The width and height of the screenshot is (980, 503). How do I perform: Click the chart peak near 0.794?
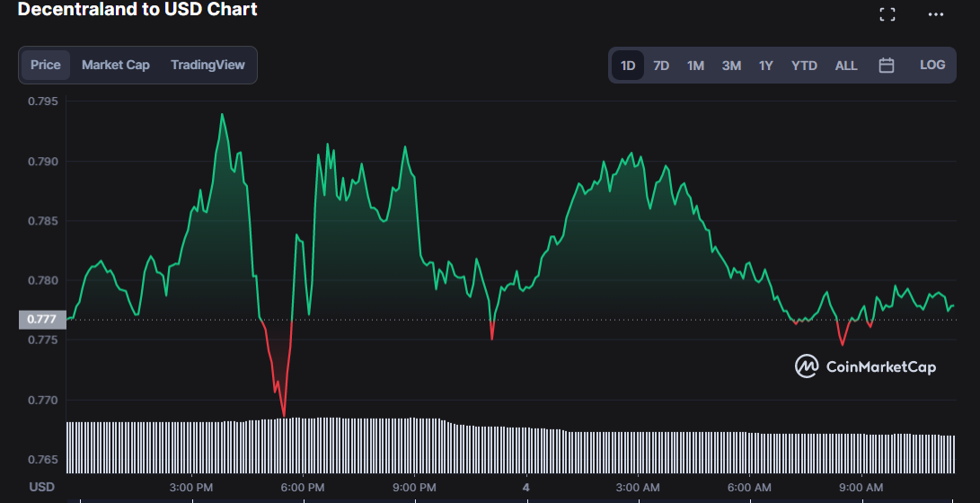pos(222,114)
